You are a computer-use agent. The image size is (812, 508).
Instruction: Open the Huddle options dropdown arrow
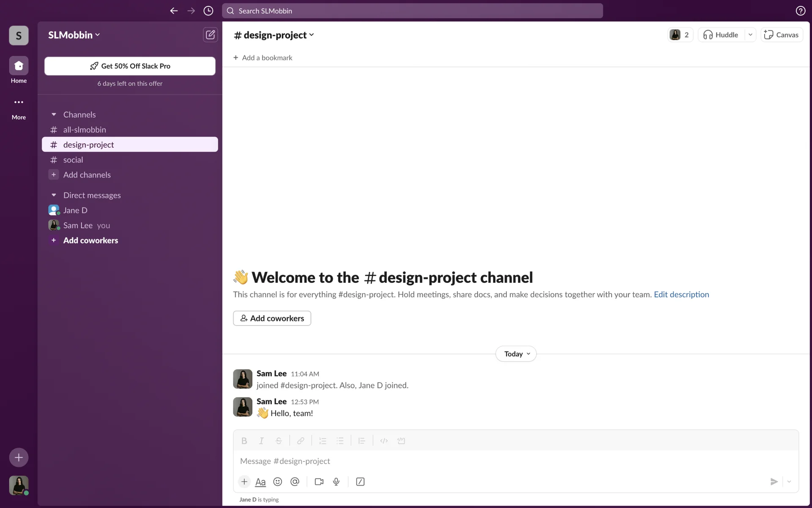click(x=750, y=35)
